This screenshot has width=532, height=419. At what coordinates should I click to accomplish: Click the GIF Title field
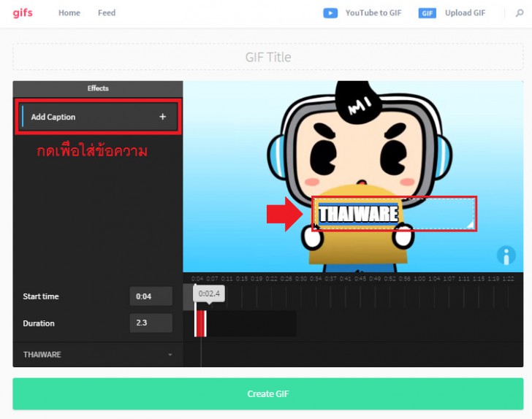click(x=268, y=57)
